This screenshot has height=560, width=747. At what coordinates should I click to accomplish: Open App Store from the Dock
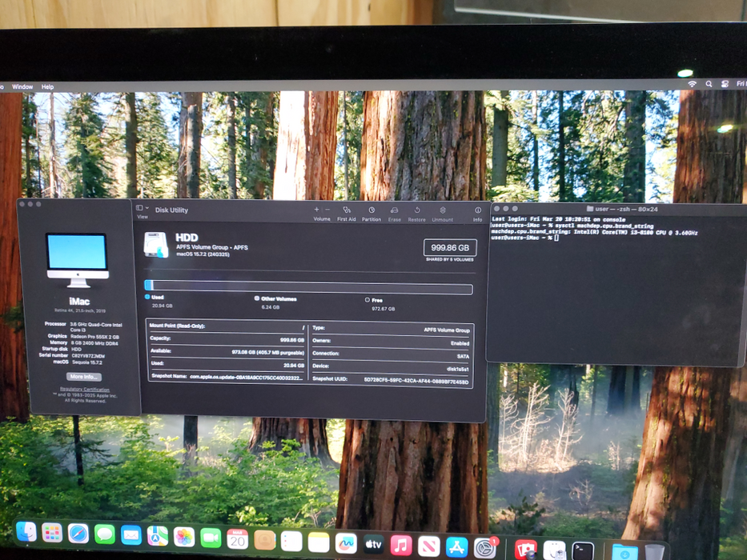[456, 547]
